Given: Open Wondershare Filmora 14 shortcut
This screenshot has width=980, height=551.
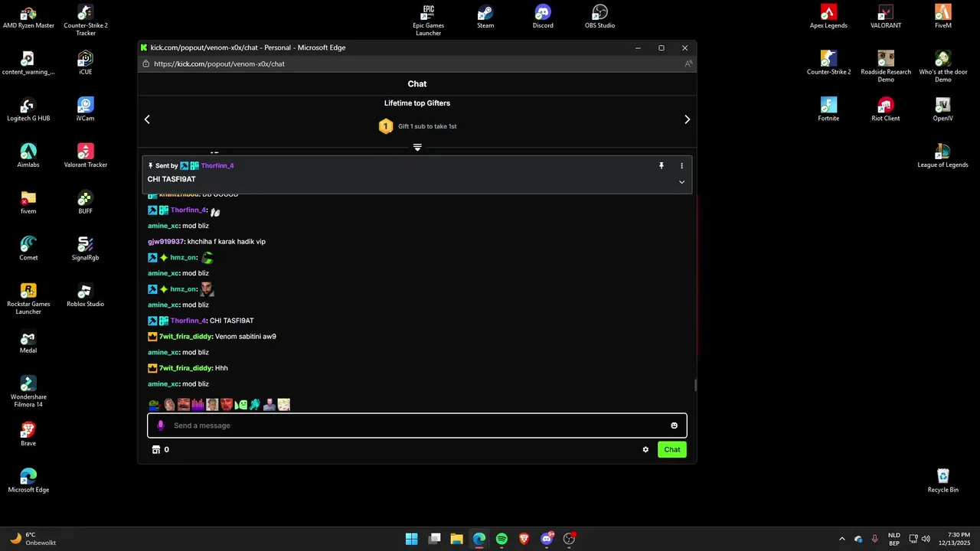Looking at the screenshot, I should click(x=28, y=392).
